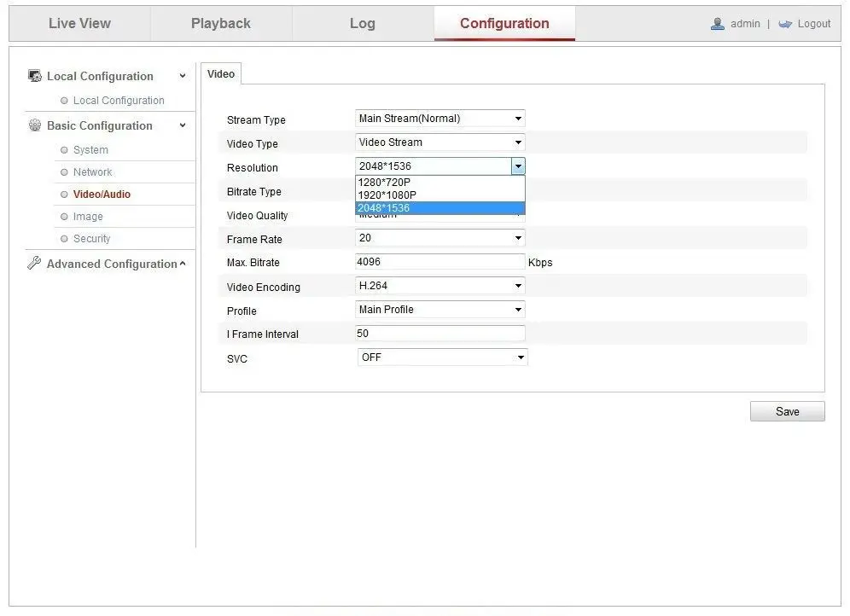Click the admin user icon

[718, 24]
